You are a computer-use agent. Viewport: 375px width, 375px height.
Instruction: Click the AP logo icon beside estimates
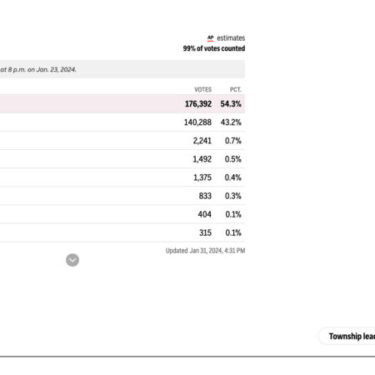point(210,38)
